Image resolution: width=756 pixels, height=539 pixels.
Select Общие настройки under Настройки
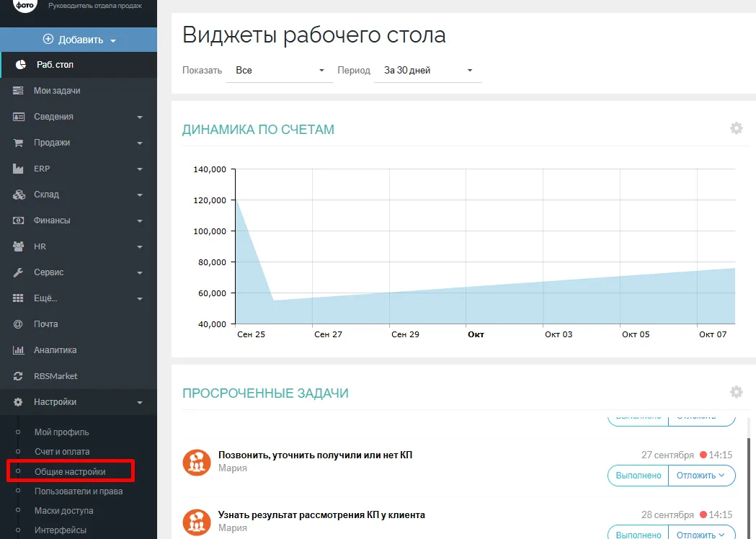pos(70,472)
